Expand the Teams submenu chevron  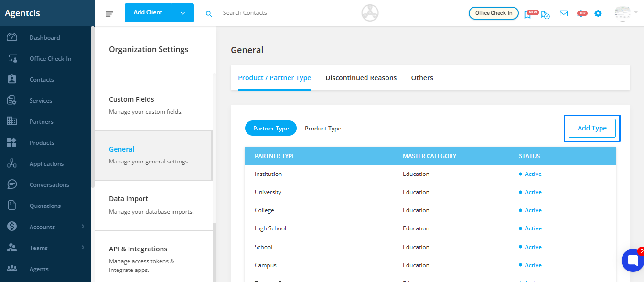pyautogui.click(x=83, y=248)
